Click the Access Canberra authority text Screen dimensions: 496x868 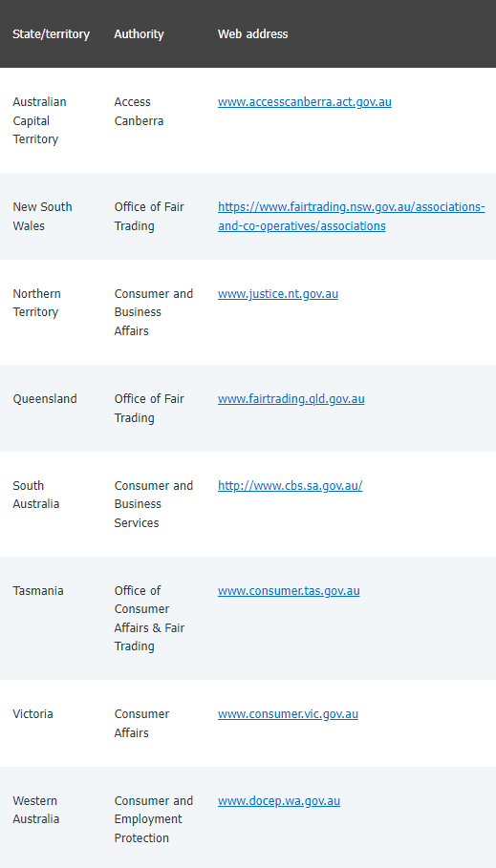(139, 112)
